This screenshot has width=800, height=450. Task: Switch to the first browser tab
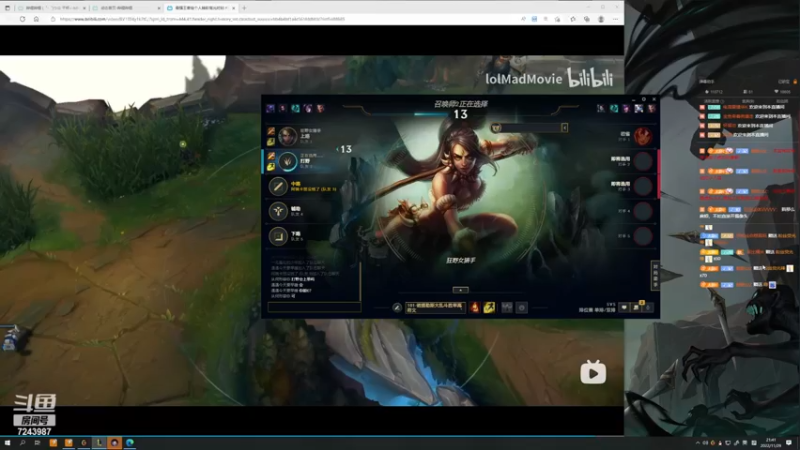point(52,8)
